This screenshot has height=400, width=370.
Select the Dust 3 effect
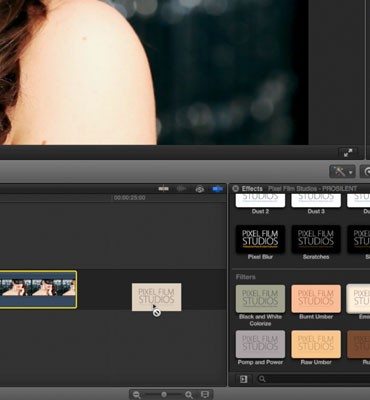pyautogui.click(x=316, y=204)
